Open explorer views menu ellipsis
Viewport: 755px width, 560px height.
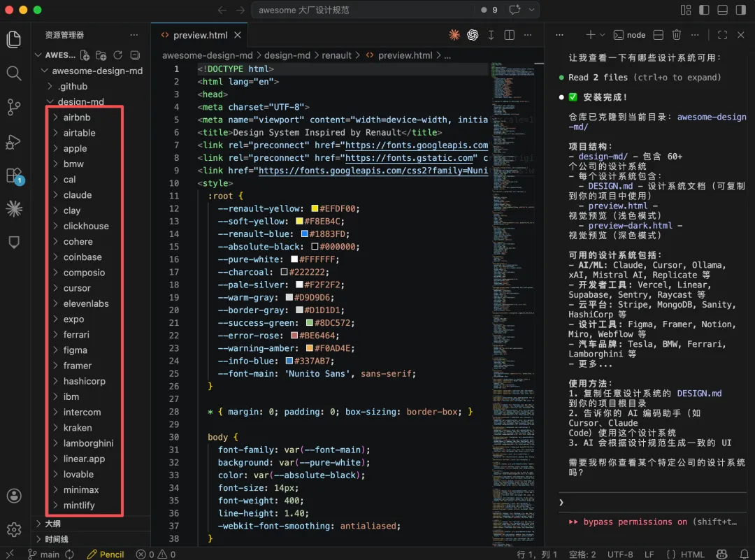134,35
